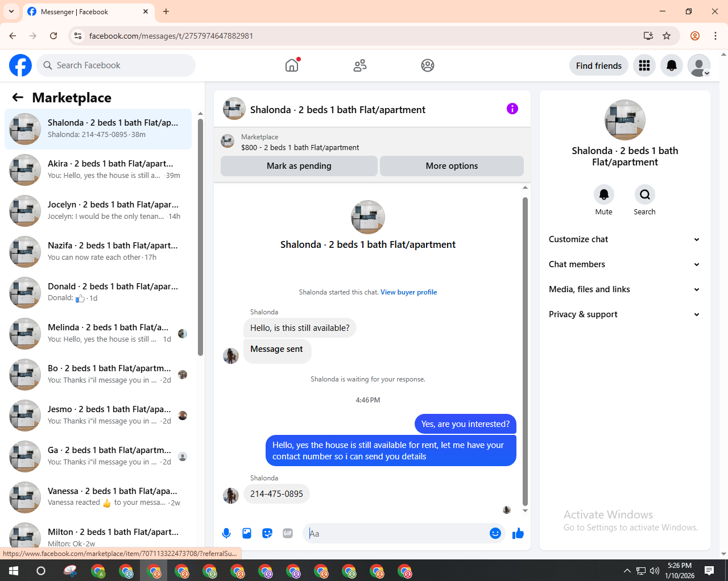Attach a photo file icon
This screenshot has width=728, height=581.
click(247, 533)
